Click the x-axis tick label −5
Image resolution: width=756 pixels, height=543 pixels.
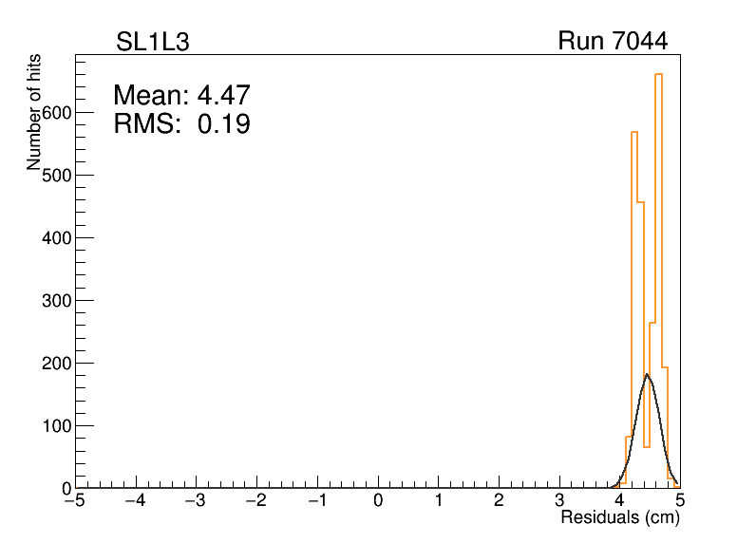coord(74,501)
